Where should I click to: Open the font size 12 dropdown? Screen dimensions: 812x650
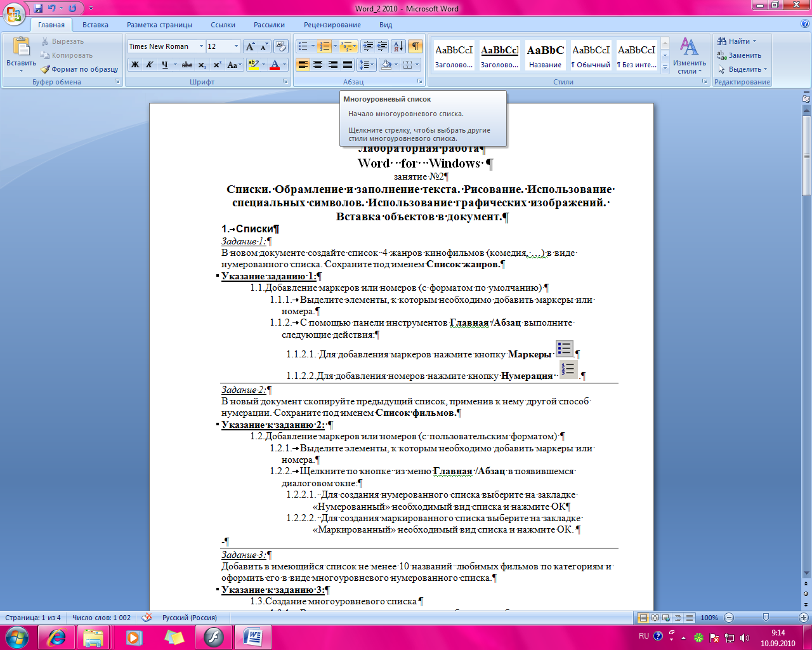(x=236, y=46)
